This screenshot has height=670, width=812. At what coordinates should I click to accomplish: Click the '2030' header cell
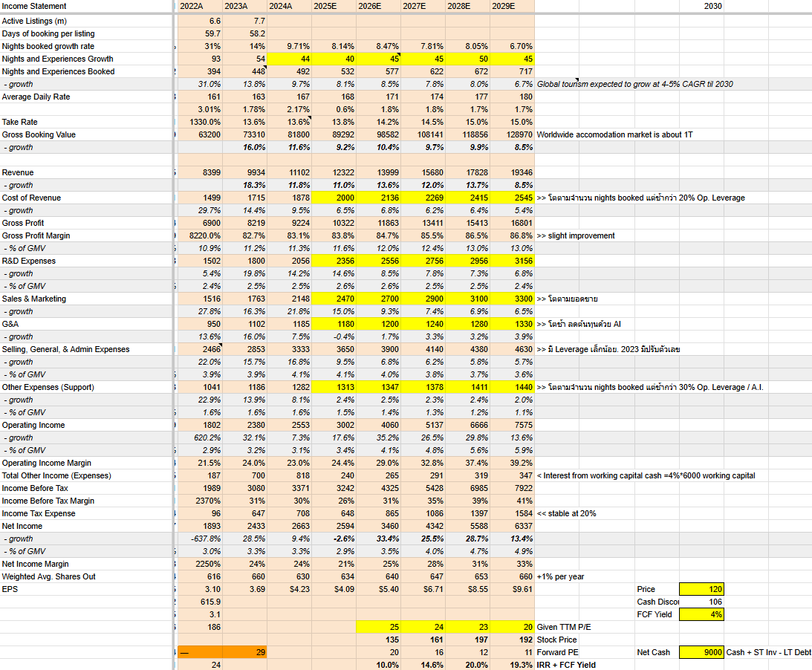(701, 6)
